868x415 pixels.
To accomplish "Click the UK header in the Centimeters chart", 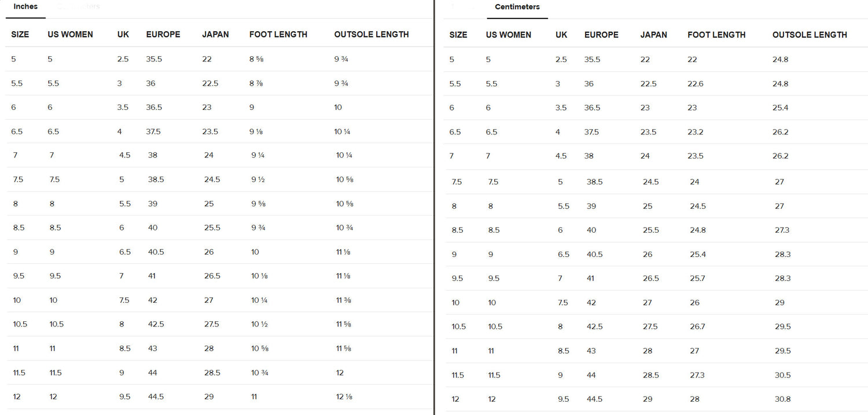I will pyautogui.click(x=561, y=35).
